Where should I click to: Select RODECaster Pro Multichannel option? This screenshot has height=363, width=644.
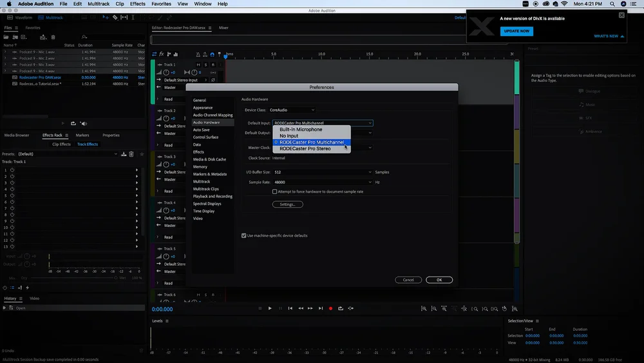[x=312, y=142]
